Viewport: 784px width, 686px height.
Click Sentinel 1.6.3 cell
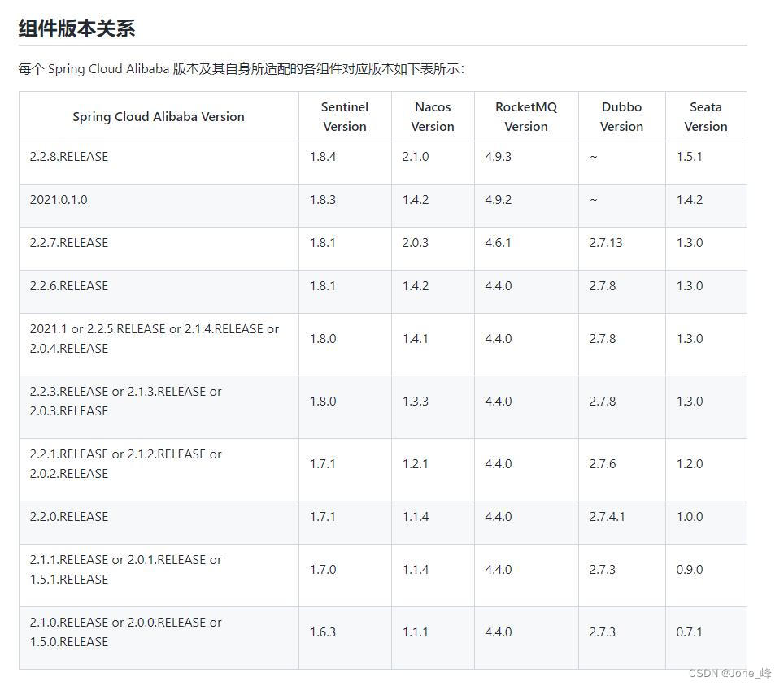(x=323, y=632)
